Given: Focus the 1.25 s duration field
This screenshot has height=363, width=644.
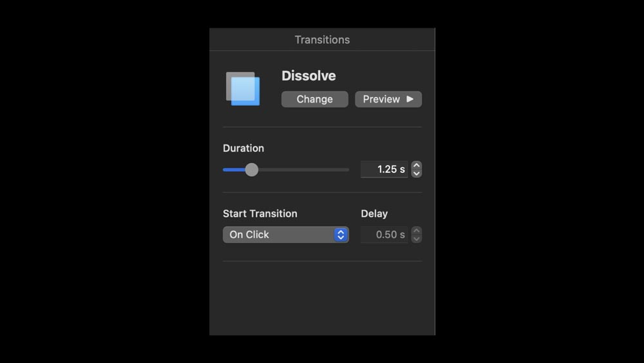Looking at the screenshot, I should pyautogui.click(x=384, y=170).
